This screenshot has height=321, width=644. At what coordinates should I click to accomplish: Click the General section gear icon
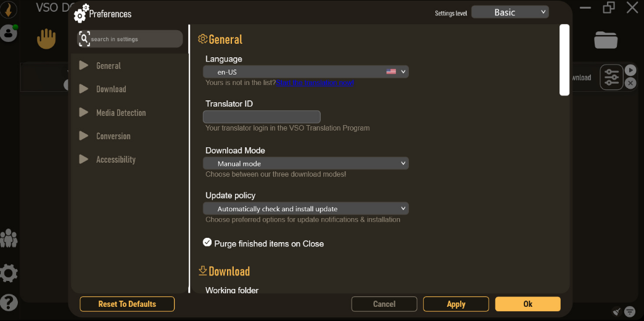click(x=202, y=39)
